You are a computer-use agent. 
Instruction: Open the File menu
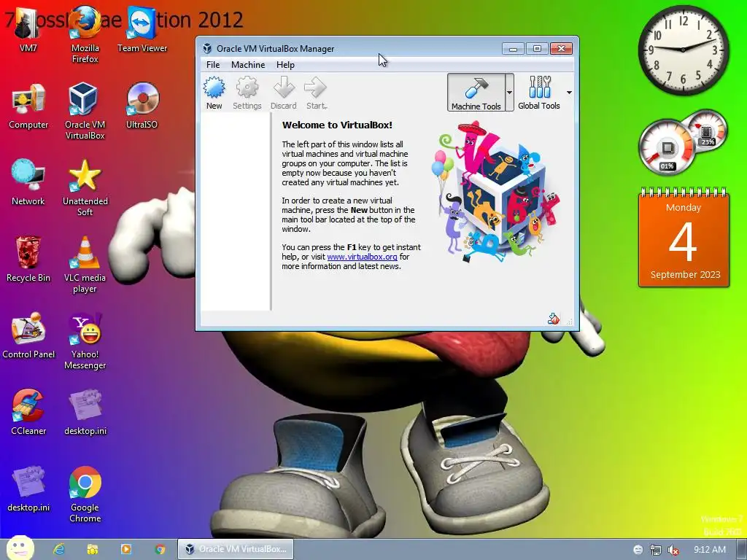[213, 65]
